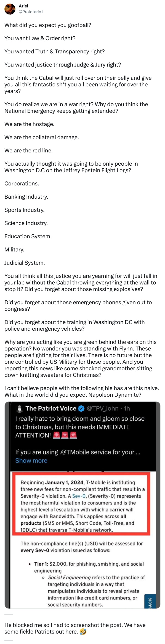This screenshot has height=644, width=165.
Task: Click the first red siren emoji
Action: coord(57,435)
